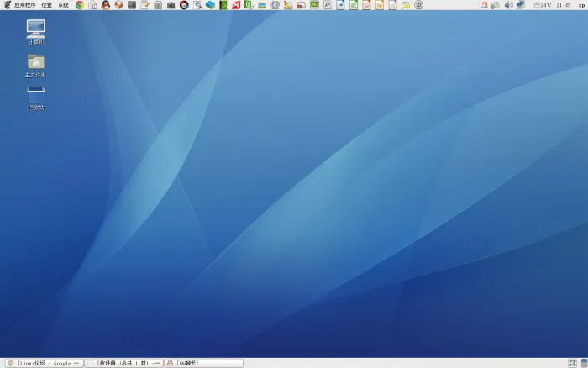Open the 位置 (Places) menu

point(46,5)
